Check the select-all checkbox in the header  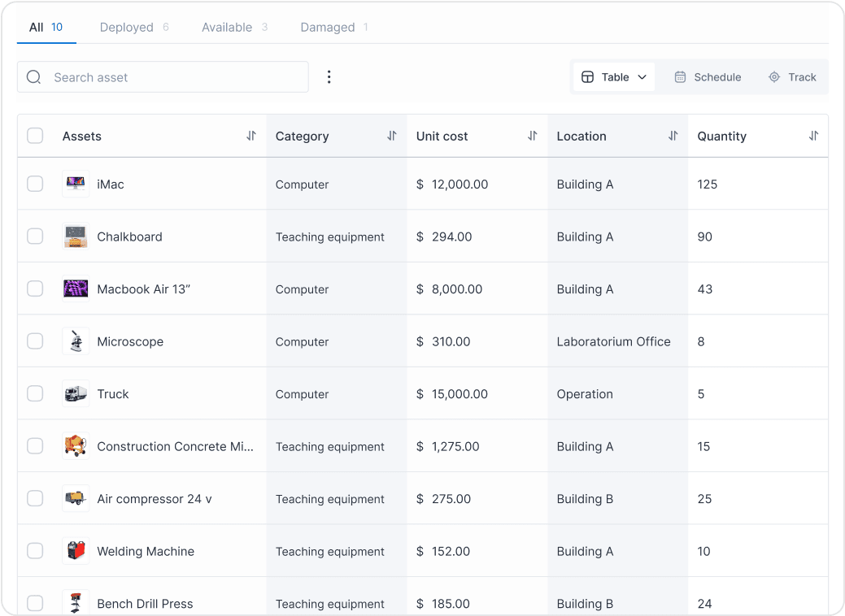click(35, 136)
